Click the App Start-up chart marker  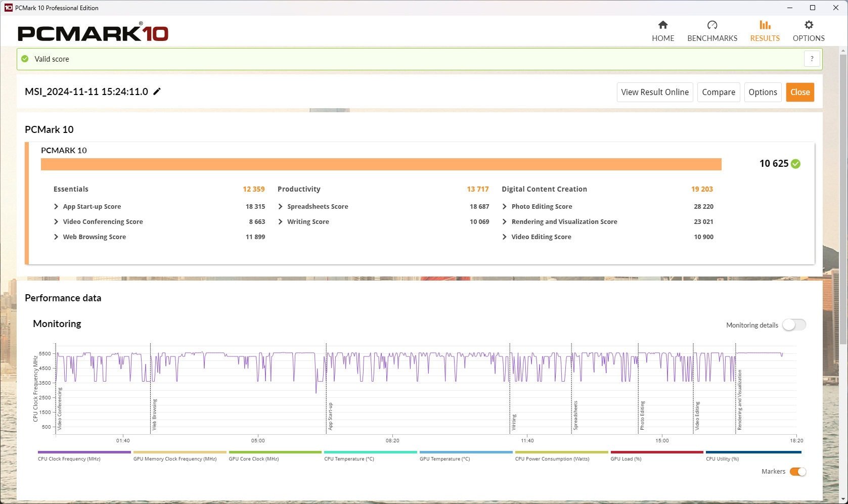[x=330, y=416]
